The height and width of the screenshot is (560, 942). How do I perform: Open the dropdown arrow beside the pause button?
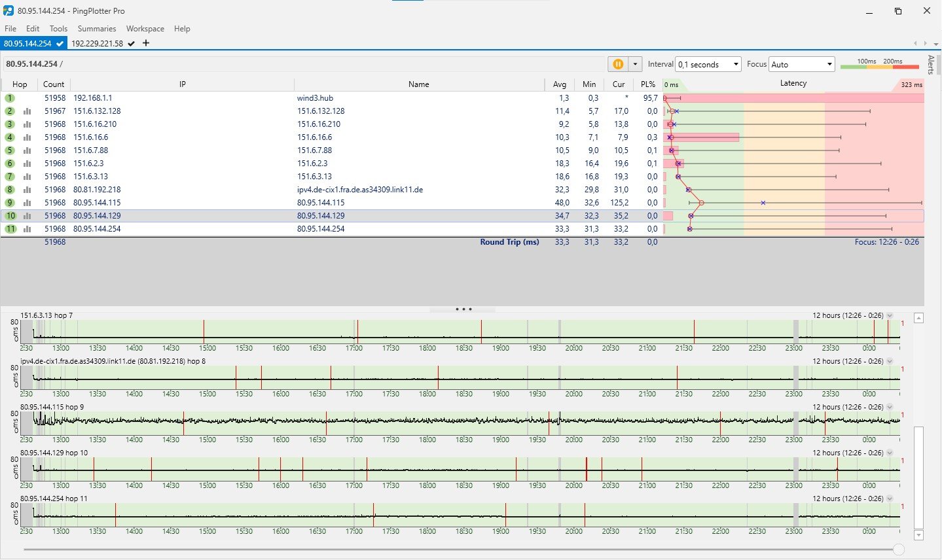point(634,64)
